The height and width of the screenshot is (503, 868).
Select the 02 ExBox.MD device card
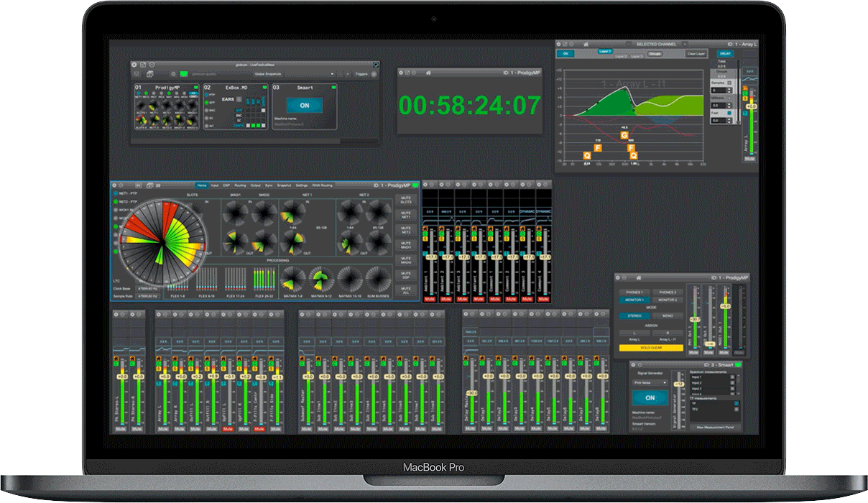click(234, 108)
